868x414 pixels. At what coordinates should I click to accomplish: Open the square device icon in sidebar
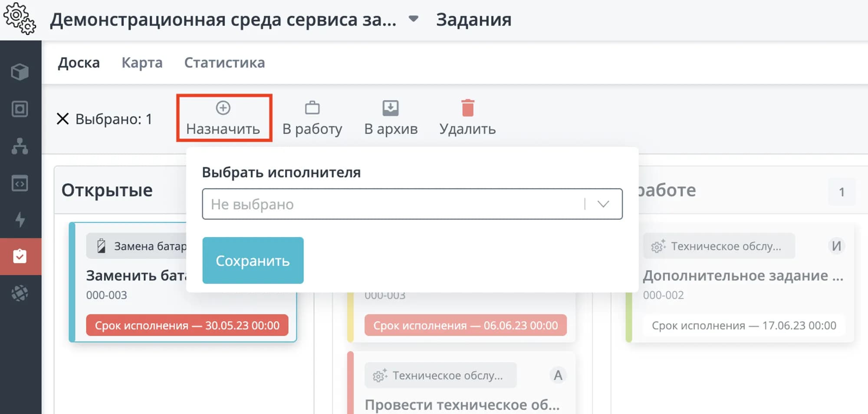click(20, 109)
